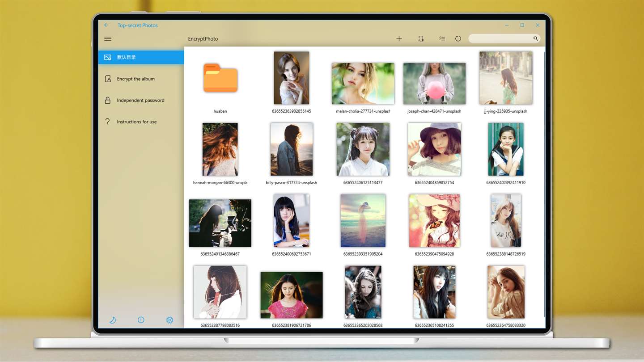Viewport: 644px width, 362px height.
Task: Open the jj-ying-225935-unsplash thumbnail
Action: coord(506,78)
